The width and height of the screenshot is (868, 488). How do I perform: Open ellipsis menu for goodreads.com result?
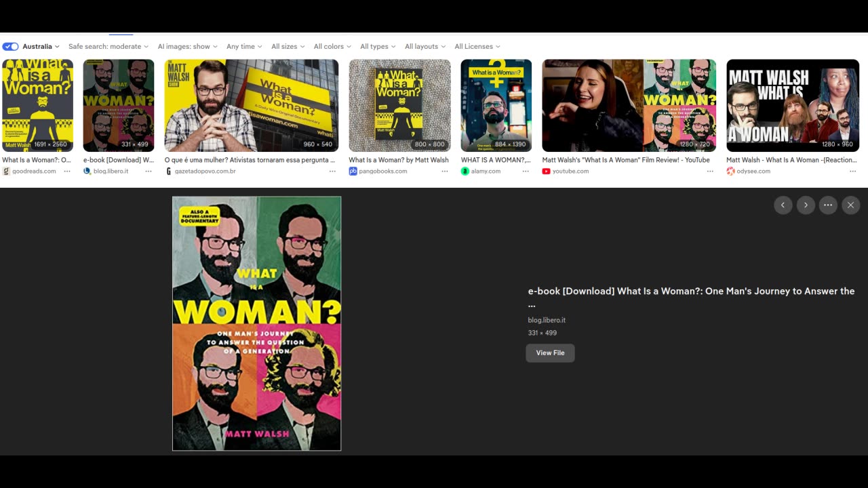point(67,171)
